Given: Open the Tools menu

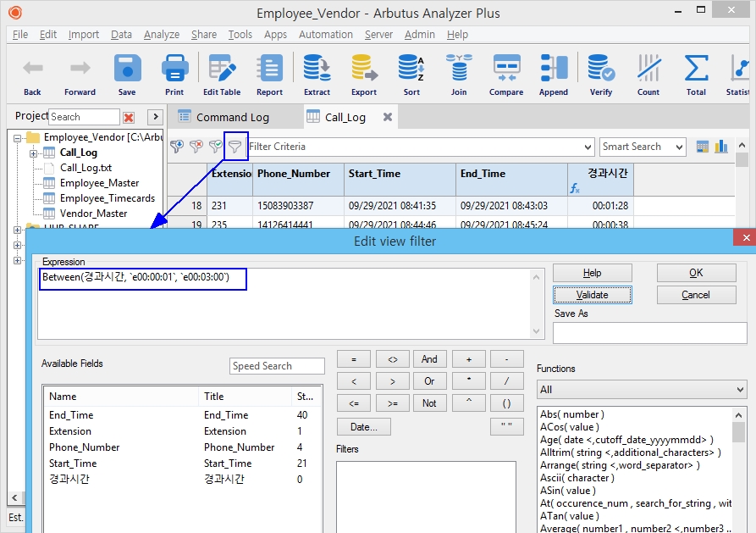Looking at the screenshot, I should (240, 34).
